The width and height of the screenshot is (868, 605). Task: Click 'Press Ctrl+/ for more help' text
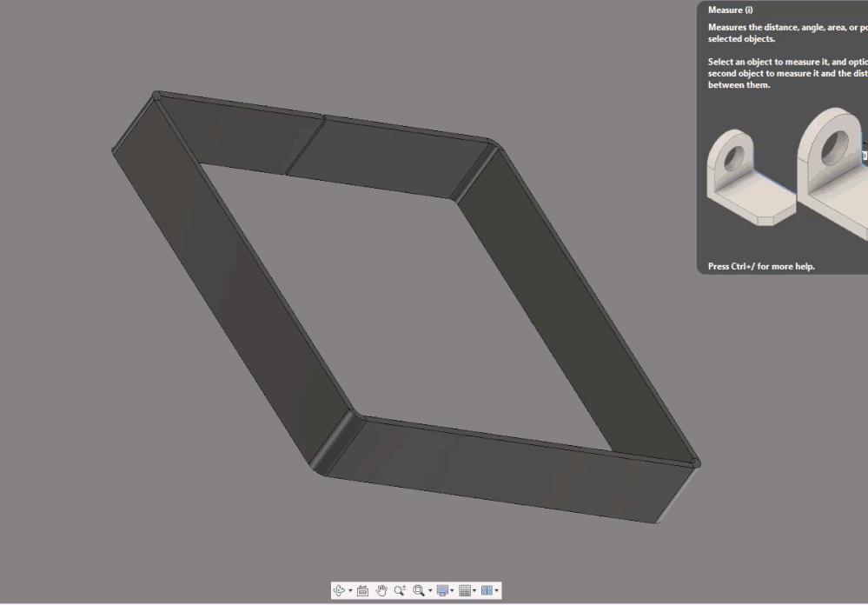click(x=761, y=267)
